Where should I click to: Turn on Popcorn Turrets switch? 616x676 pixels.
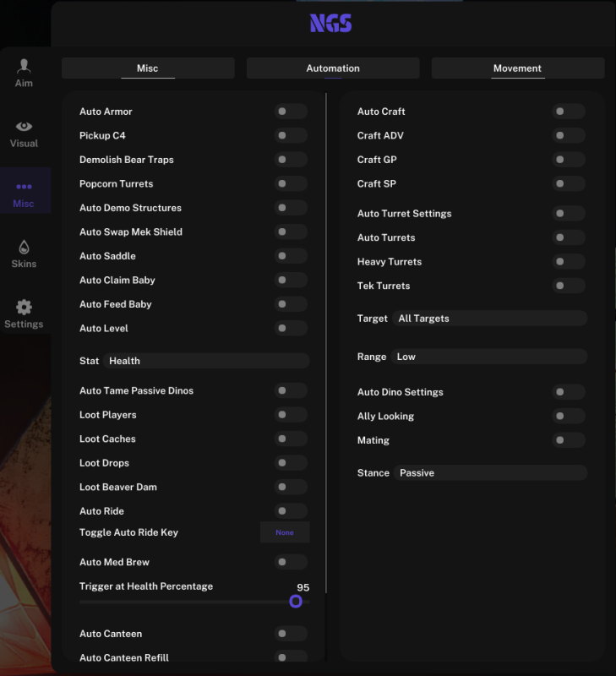pyautogui.click(x=291, y=183)
